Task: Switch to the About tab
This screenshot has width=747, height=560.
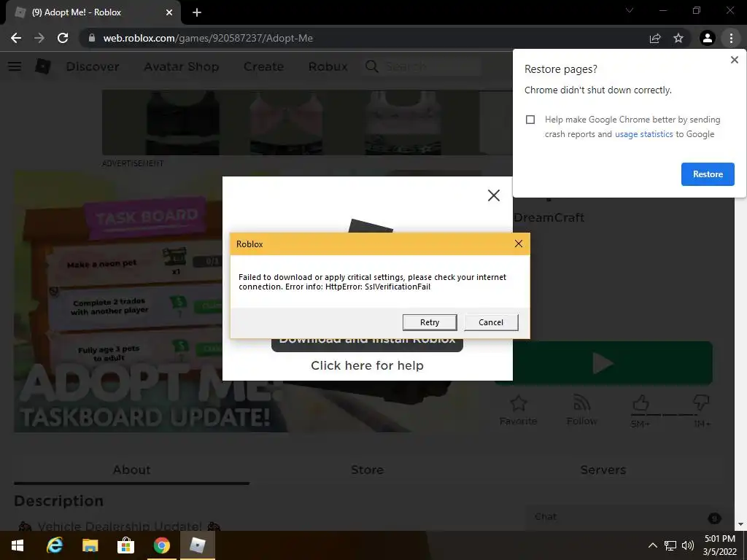Action: [x=131, y=470]
